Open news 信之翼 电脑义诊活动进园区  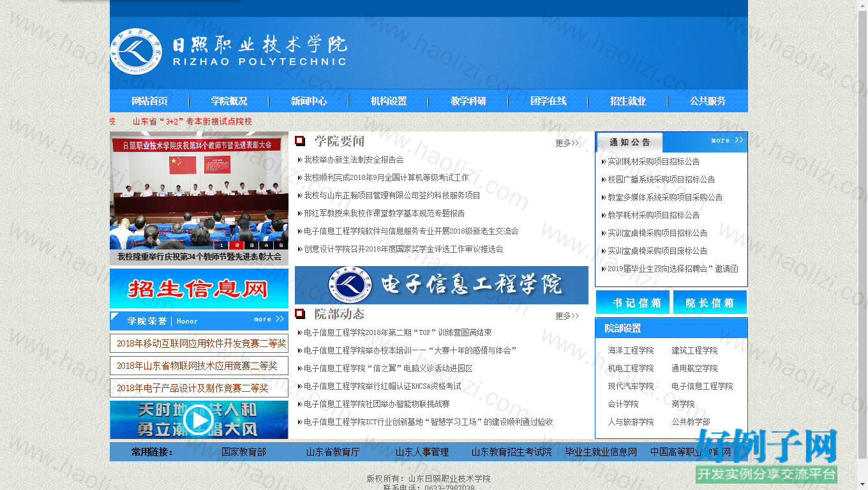click(388, 368)
